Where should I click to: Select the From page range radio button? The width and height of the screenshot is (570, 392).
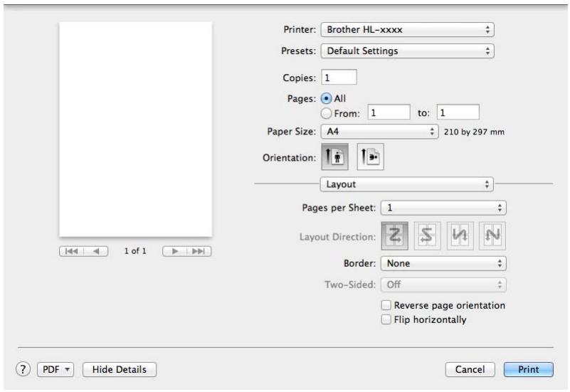click(x=327, y=113)
